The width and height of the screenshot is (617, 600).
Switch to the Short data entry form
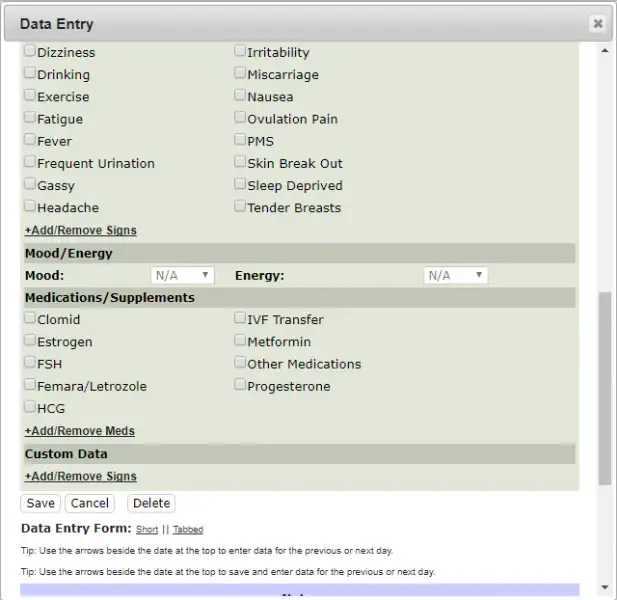pos(147,529)
